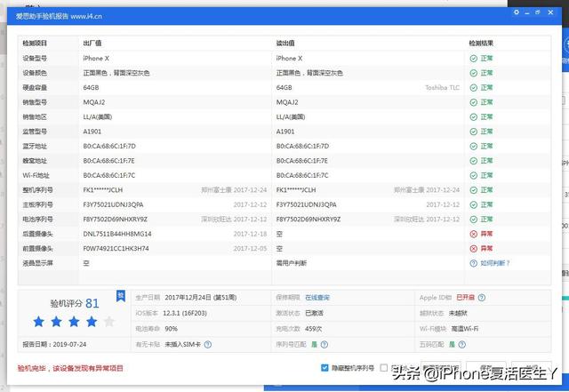Click green 正常 check icon for 蜂窝地址

click(473, 161)
